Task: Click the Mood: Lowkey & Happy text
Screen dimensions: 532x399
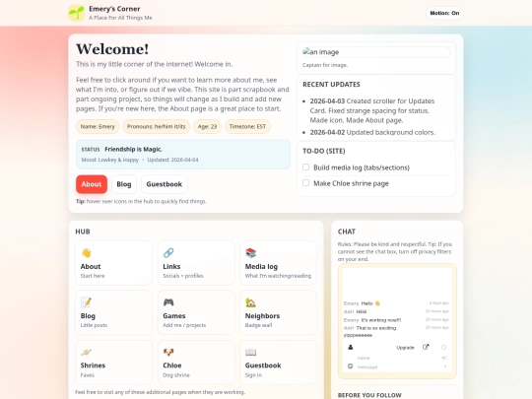Action: [110, 160]
